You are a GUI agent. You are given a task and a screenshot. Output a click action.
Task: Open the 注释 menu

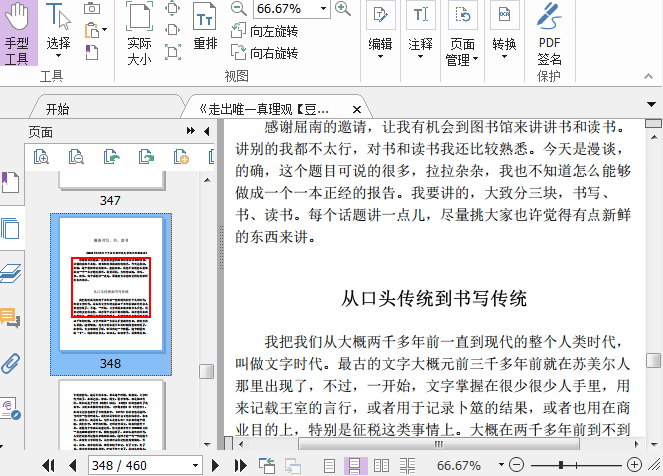click(x=420, y=30)
